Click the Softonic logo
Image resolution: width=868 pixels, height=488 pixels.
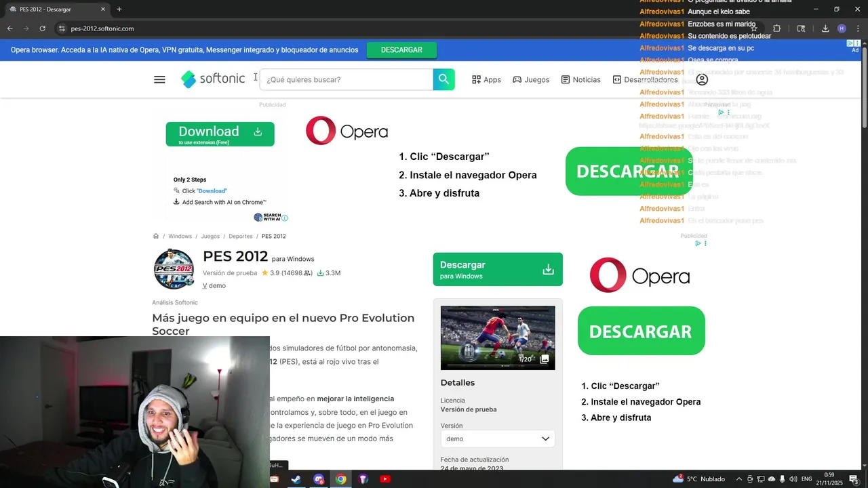pos(213,79)
